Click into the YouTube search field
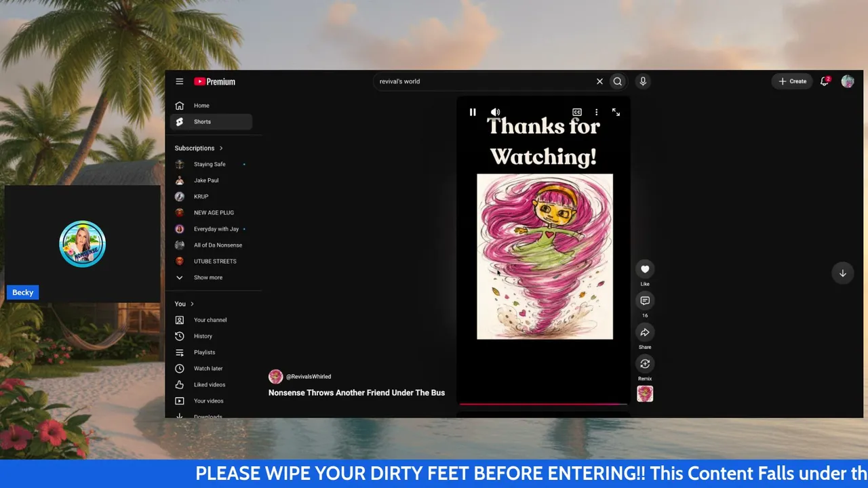Viewport: 868px width, 488px height. coord(483,81)
